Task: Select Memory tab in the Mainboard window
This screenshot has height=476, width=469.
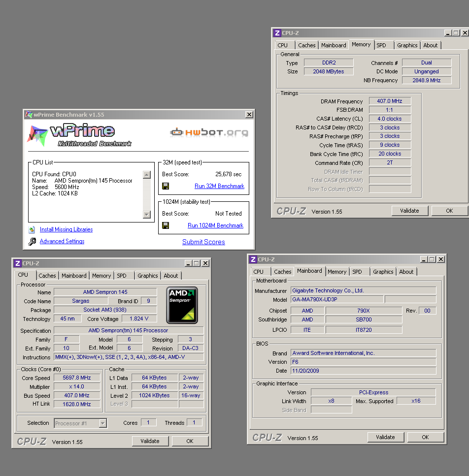Action: point(337,272)
